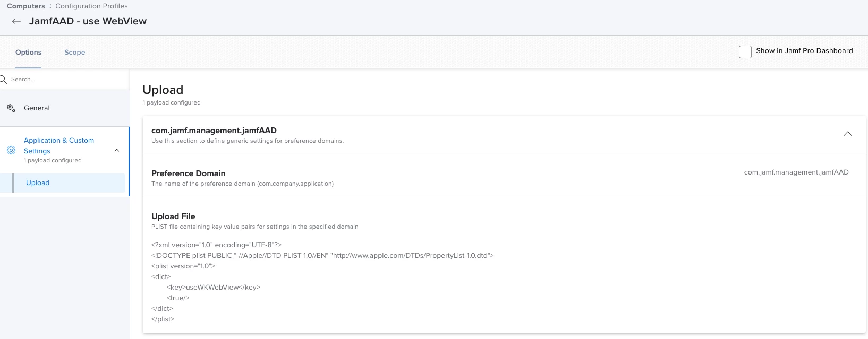Click 'The name of the preference domain' description
Viewport: 868px width, 339px height.
(242, 184)
